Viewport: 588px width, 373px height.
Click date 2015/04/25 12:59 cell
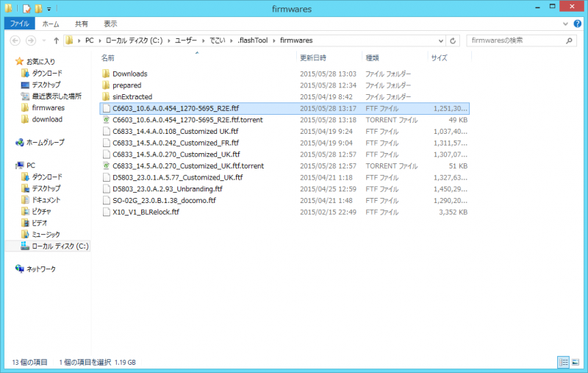[328, 189]
